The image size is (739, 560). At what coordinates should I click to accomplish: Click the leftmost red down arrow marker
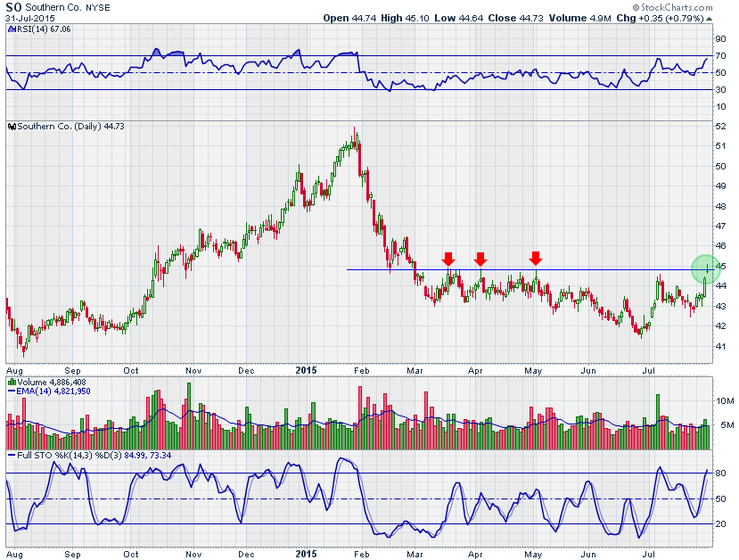coord(448,259)
